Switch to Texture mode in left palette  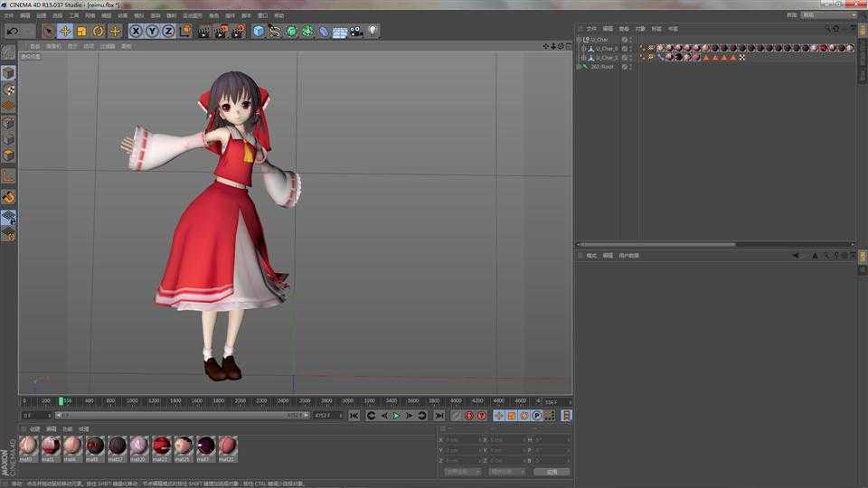click(8, 90)
